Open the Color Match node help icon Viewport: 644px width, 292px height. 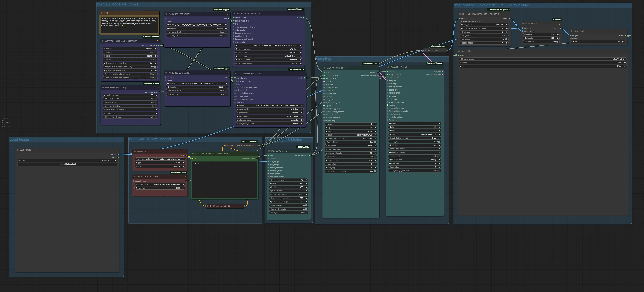(x=559, y=24)
